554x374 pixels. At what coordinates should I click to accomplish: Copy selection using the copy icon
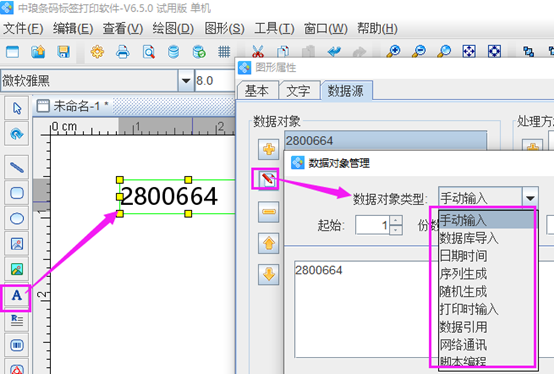tap(283, 52)
